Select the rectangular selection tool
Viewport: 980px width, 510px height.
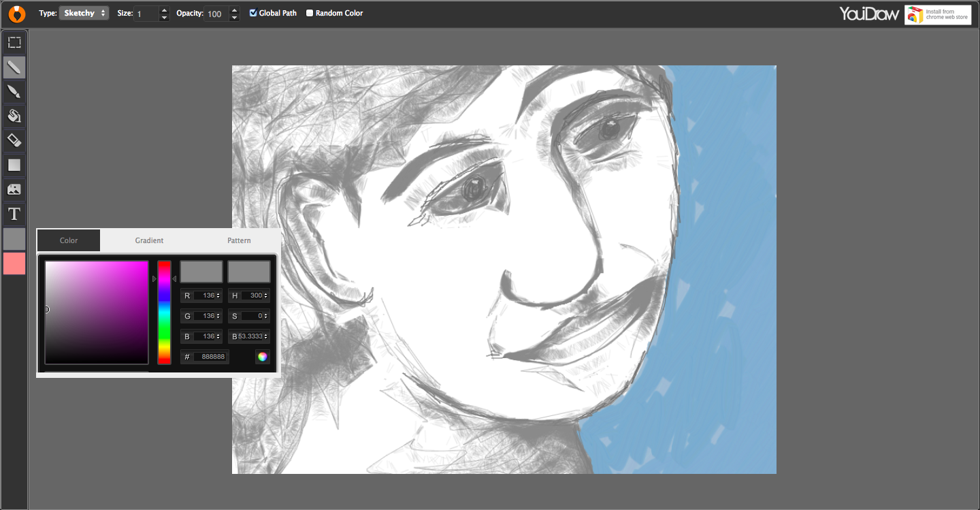click(14, 42)
